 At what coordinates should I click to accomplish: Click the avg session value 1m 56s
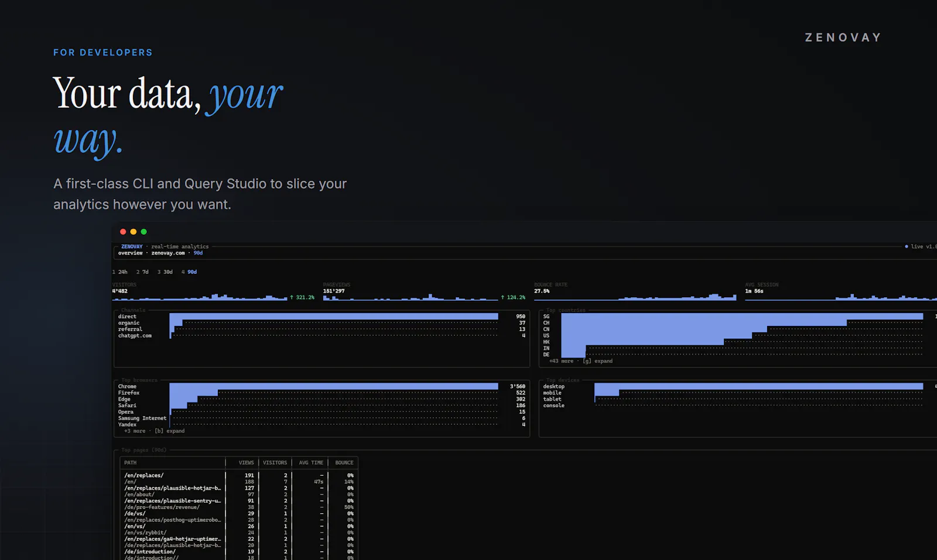click(x=754, y=291)
